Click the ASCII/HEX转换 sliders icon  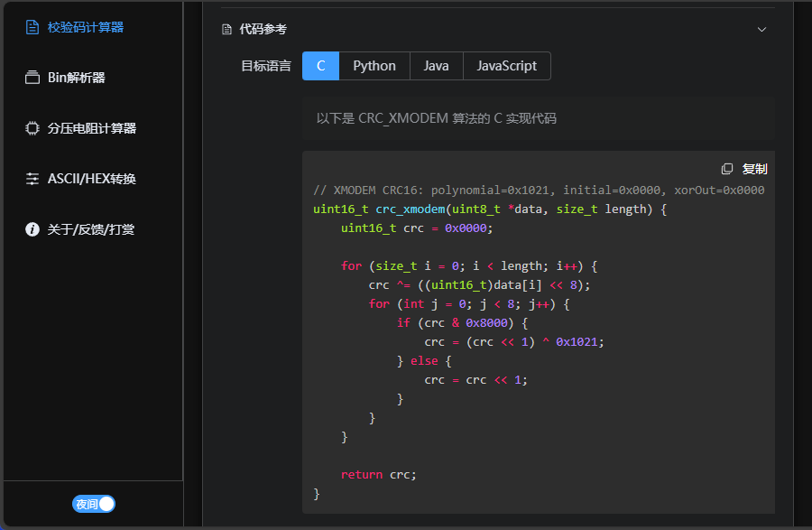[32, 179]
